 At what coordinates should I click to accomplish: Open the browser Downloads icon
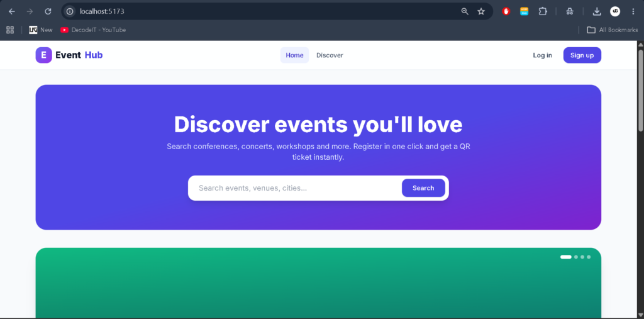point(597,11)
